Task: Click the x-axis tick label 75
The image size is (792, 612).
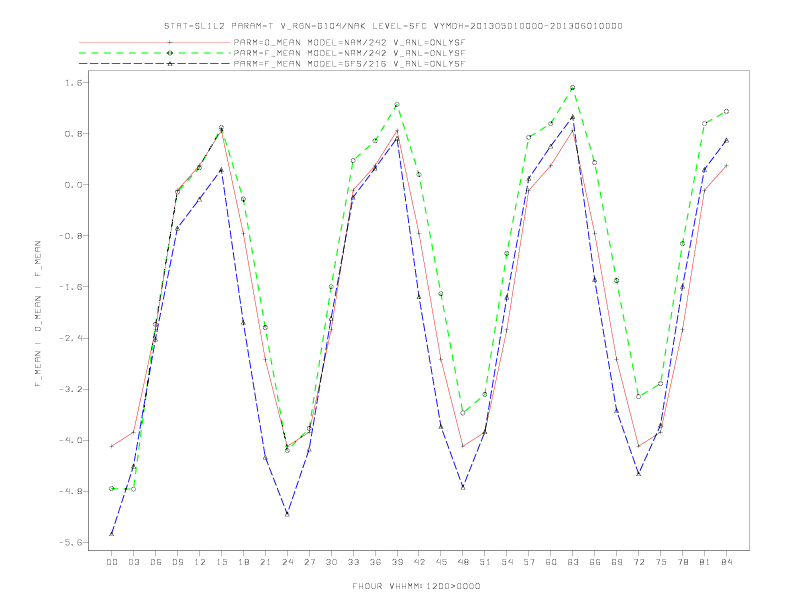Action: click(661, 562)
